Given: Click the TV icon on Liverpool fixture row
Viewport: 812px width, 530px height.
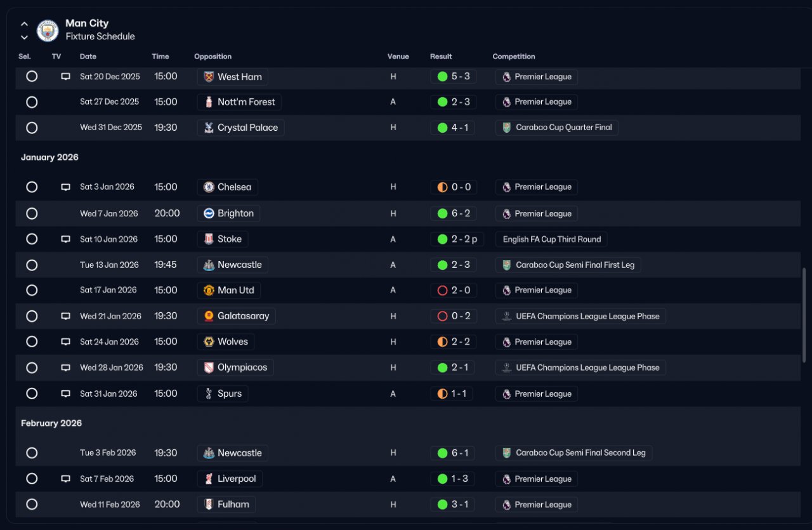Looking at the screenshot, I should tap(65, 479).
